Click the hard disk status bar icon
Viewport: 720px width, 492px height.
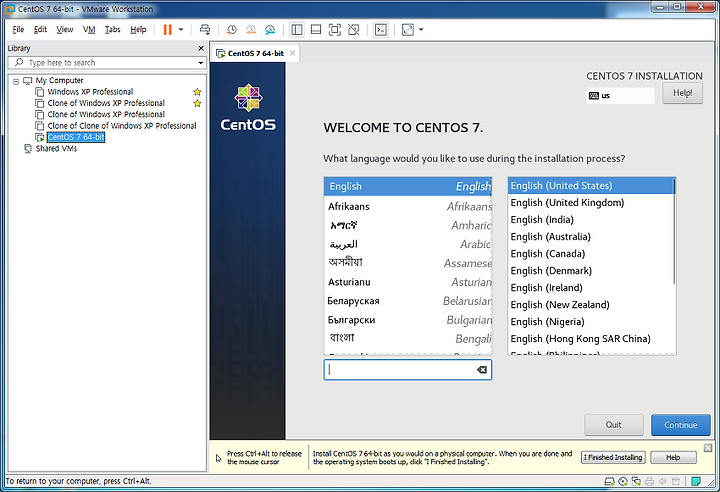(x=609, y=481)
